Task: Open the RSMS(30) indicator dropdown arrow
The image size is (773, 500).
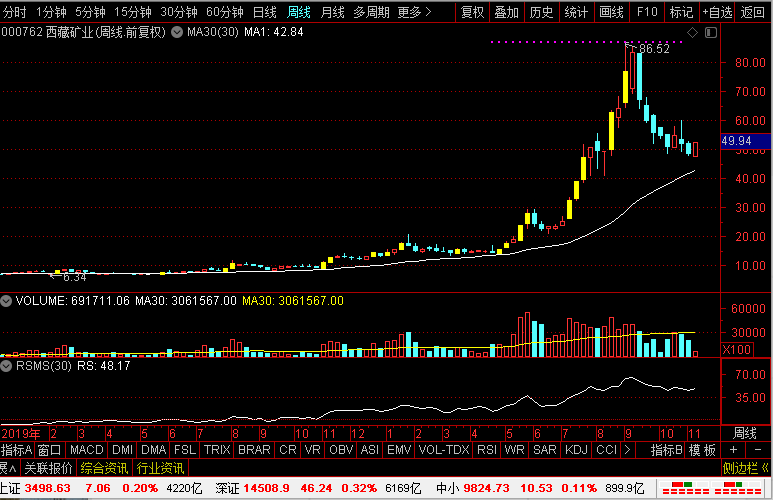Action: click(x=6, y=365)
